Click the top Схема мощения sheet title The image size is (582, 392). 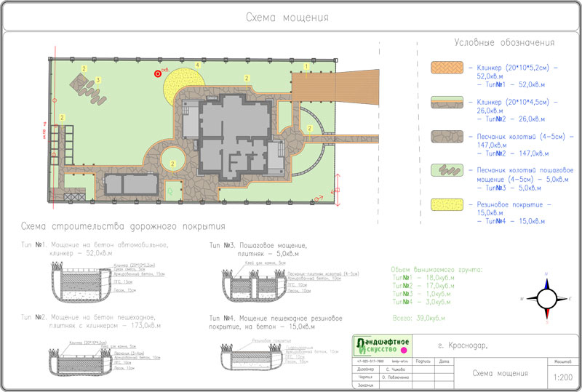tap(287, 17)
